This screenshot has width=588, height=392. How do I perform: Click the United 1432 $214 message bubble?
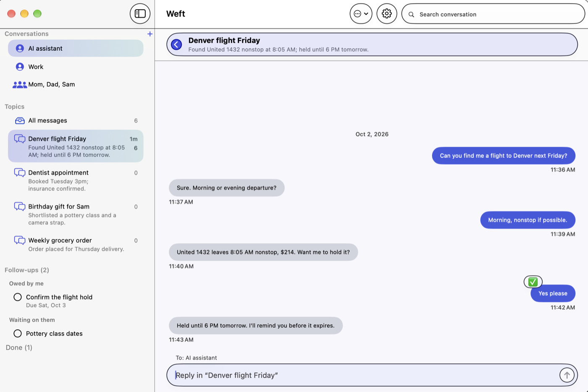point(263,252)
